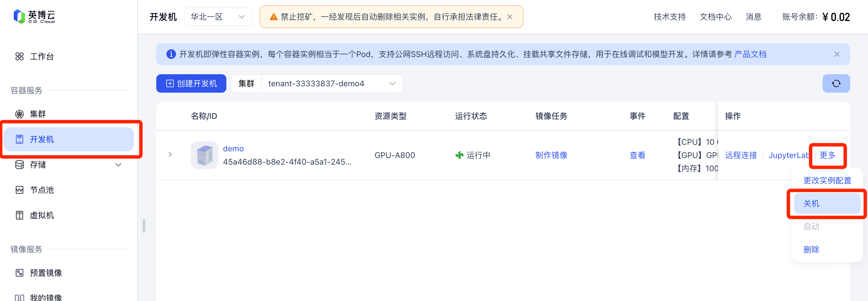Screen dimensions: 868x301
Task: Open 节点池 node pool in sidebar
Action: tap(41, 190)
